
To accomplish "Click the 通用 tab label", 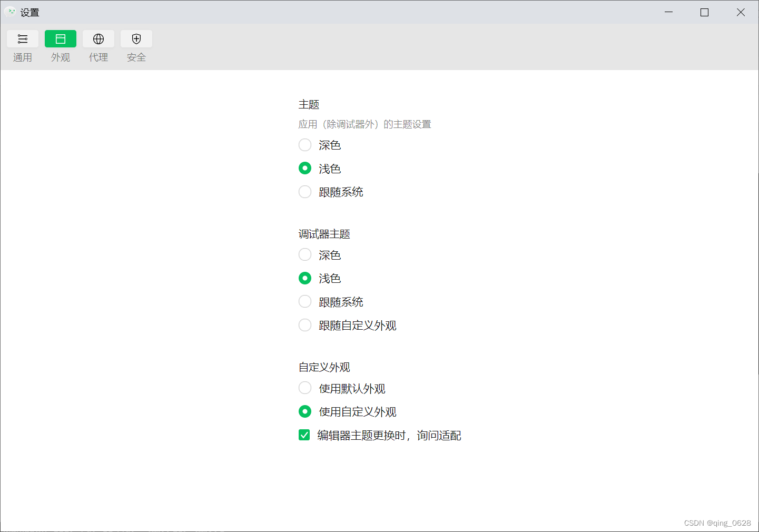I will coord(23,57).
